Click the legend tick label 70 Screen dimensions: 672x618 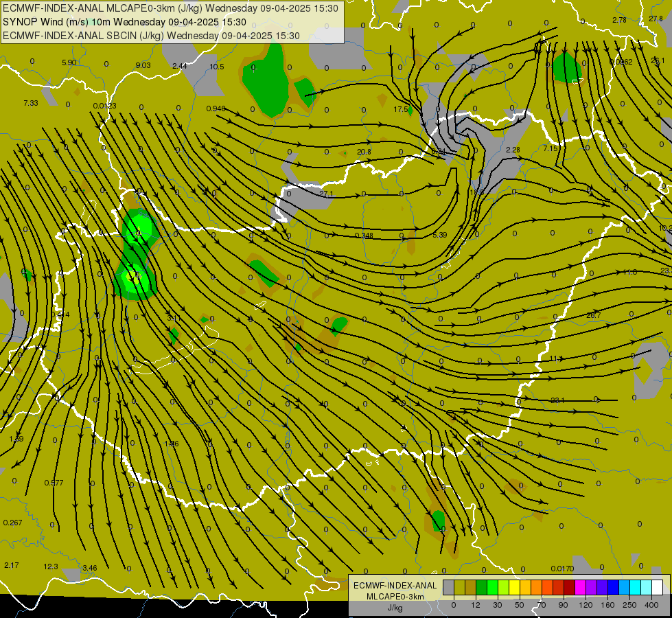point(542,605)
